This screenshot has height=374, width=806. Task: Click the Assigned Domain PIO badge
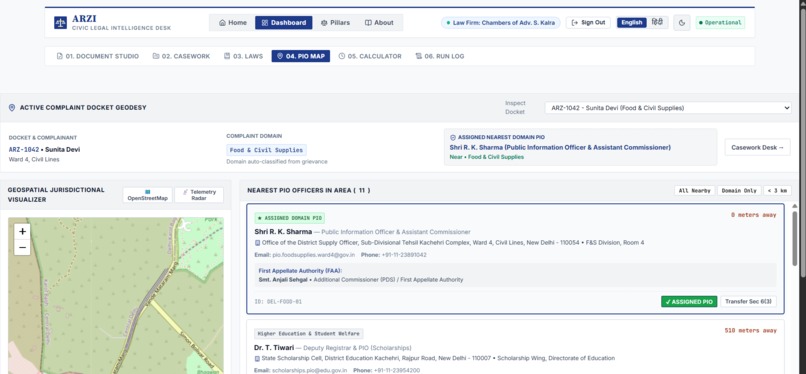click(x=289, y=218)
